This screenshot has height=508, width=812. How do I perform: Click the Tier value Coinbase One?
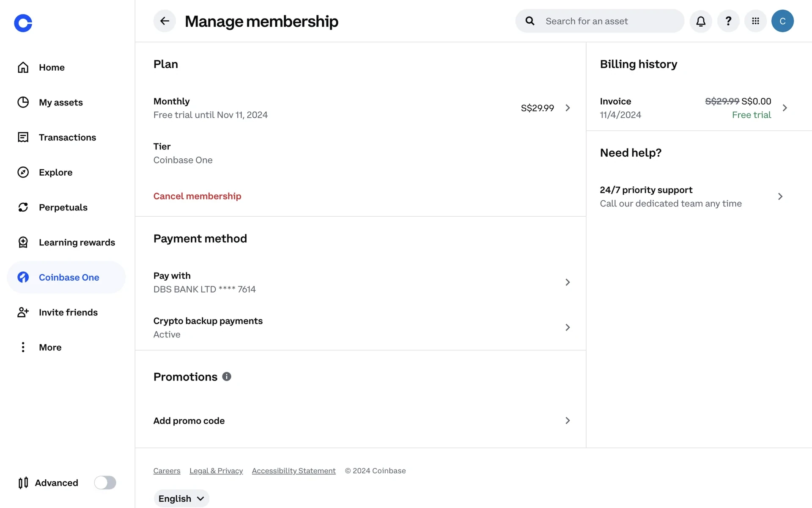pyautogui.click(x=183, y=160)
